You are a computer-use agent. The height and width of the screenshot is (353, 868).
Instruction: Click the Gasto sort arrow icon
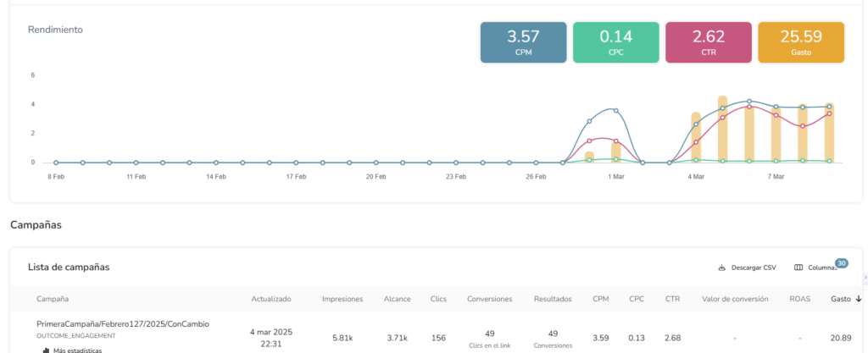click(x=859, y=299)
